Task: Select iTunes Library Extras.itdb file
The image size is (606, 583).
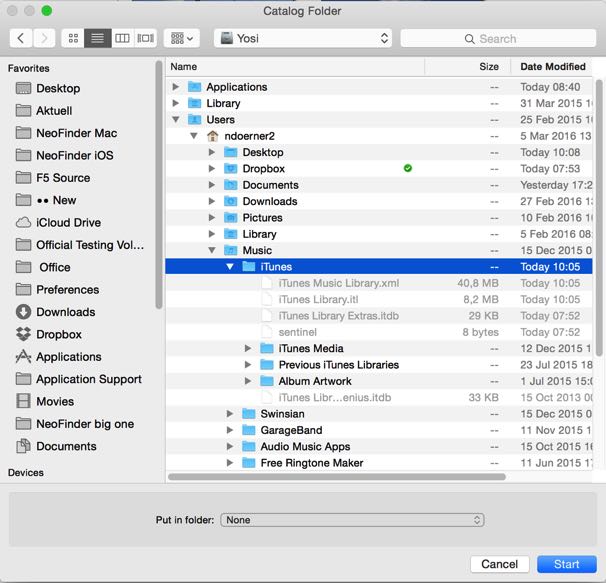Action: 379,316
